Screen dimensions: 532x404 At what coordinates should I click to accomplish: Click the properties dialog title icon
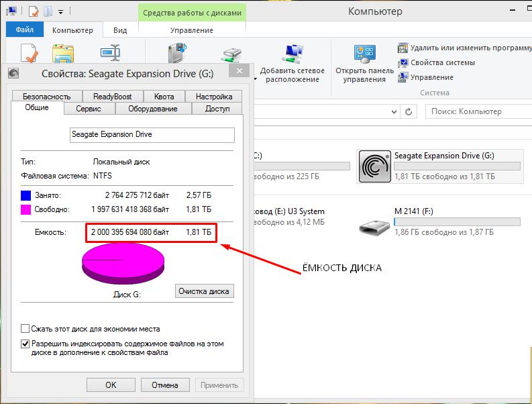(x=13, y=73)
